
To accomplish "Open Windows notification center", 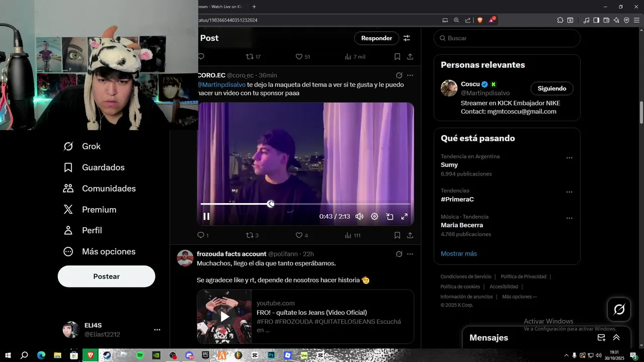I will point(634,355).
